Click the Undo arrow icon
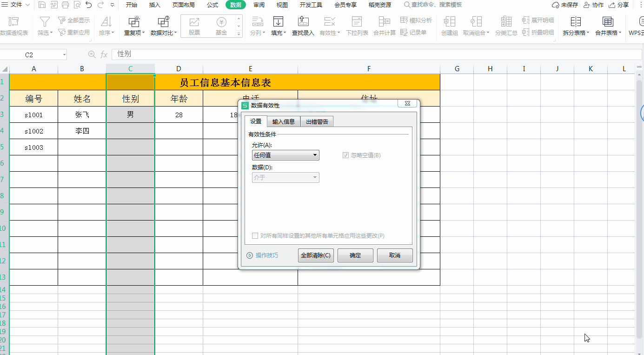Image resolution: width=644 pixels, height=355 pixels. coord(88,5)
